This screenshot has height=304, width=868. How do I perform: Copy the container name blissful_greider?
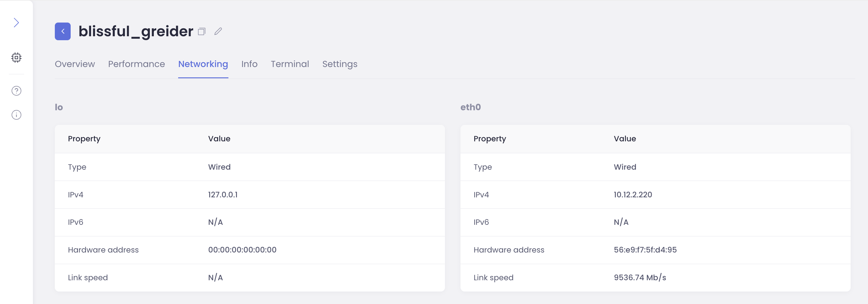click(202, 31)
